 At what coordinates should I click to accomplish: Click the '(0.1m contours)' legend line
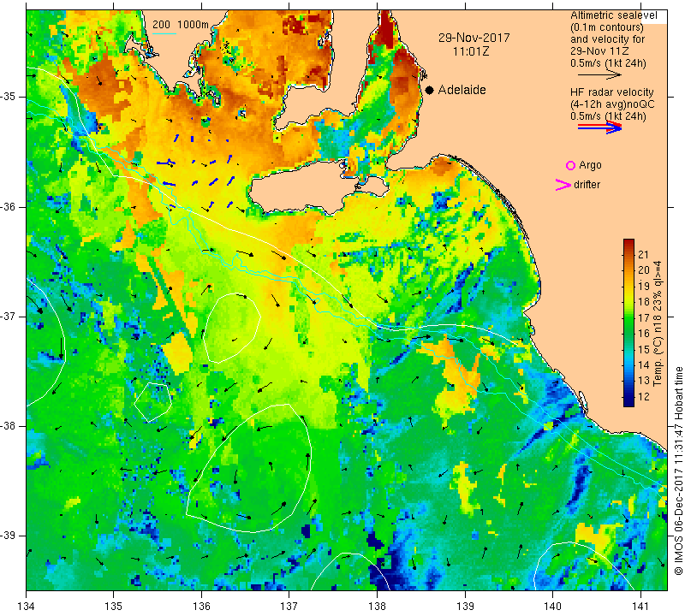point(607,27)
